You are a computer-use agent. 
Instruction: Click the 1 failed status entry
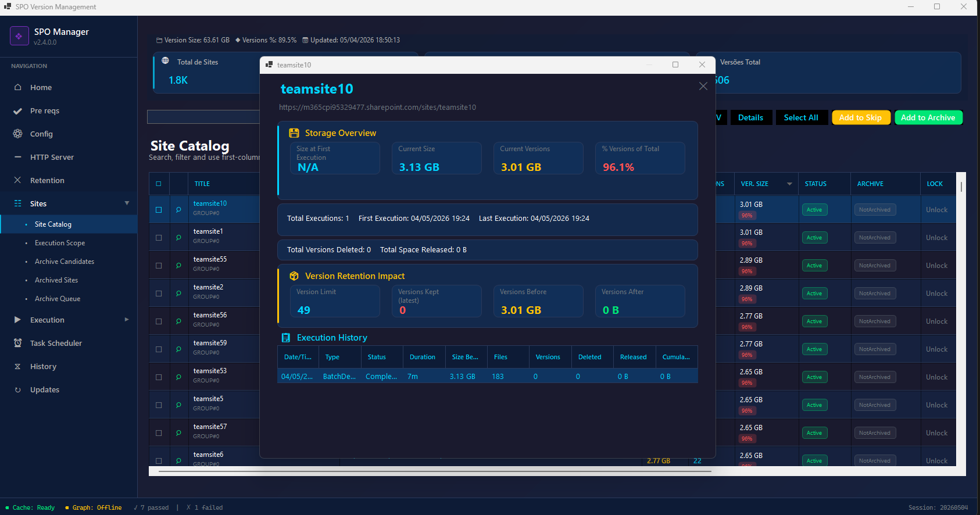(x=205, y=507)
